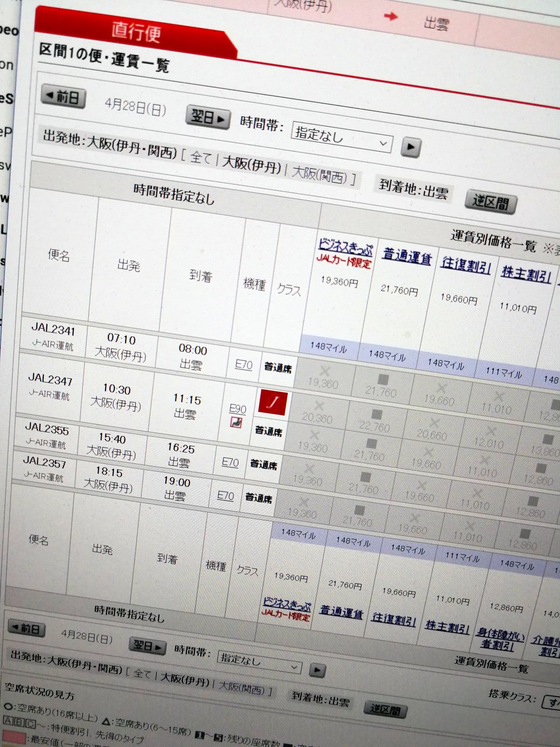Image resolution: width=560 pixels, height=747 pixels.
Task: Click flight name JAL2341
Action: (53, 330)
